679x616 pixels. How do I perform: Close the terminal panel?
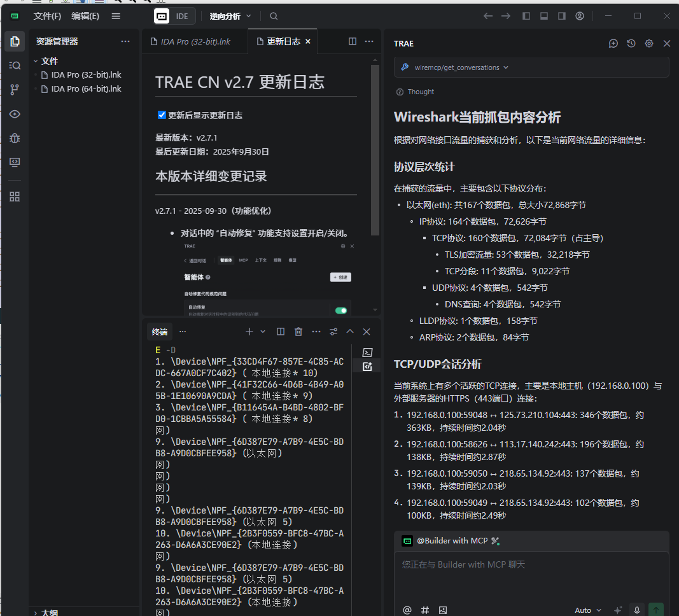click(367, 332)
